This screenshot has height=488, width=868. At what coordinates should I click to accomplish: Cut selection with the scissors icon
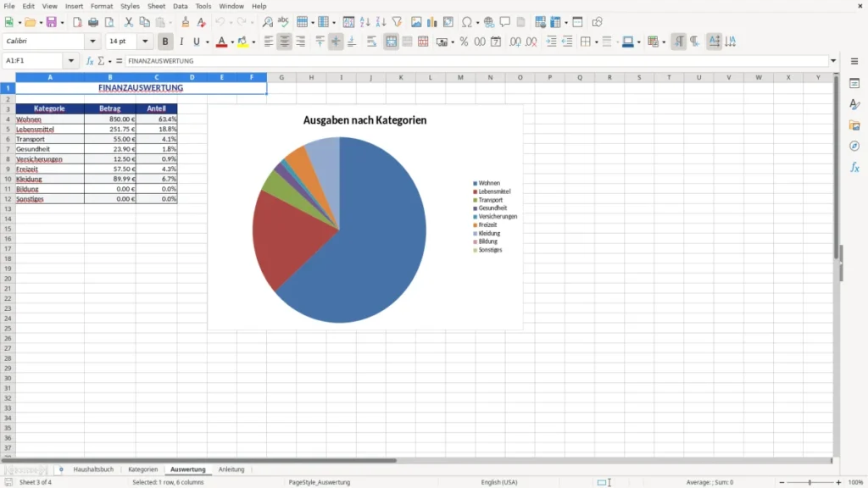pos(129,22)
